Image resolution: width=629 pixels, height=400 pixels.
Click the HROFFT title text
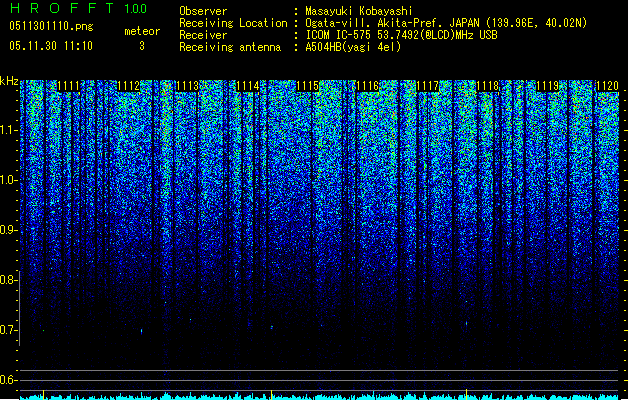click(62, 8)
